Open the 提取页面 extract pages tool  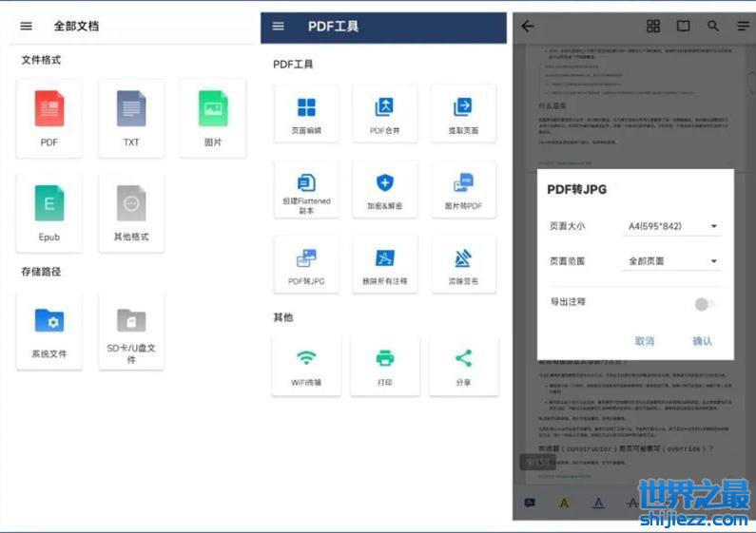463,114
